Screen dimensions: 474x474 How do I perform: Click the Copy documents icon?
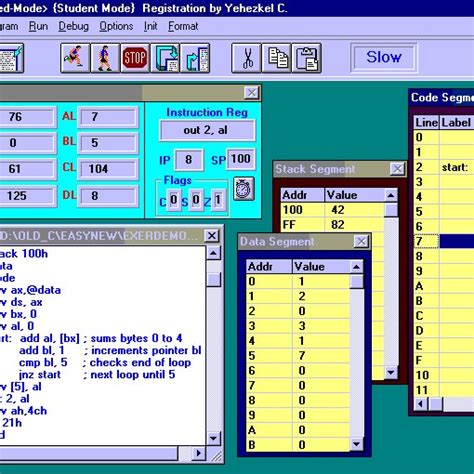pyautogui.click(x=277, y=58)
